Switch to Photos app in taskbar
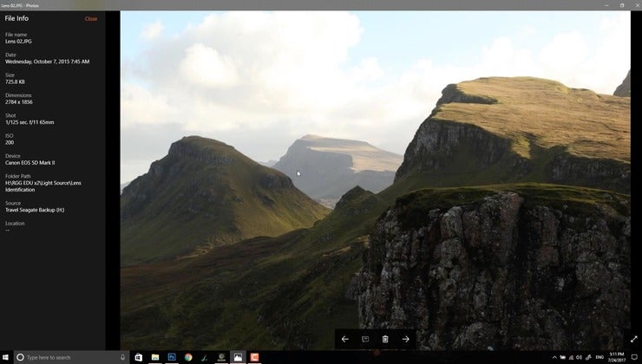 (x=238, y=357)
